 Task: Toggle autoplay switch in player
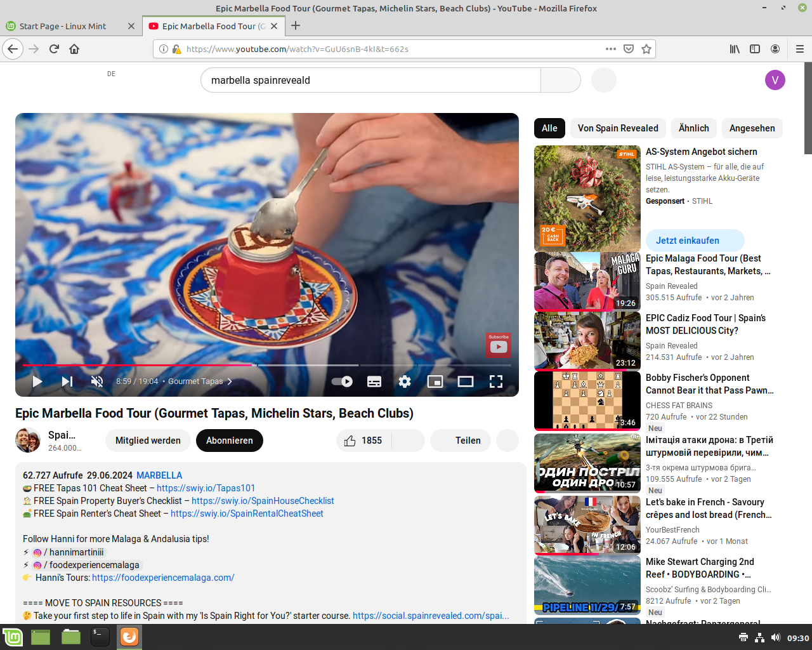[x=343, y=381]
